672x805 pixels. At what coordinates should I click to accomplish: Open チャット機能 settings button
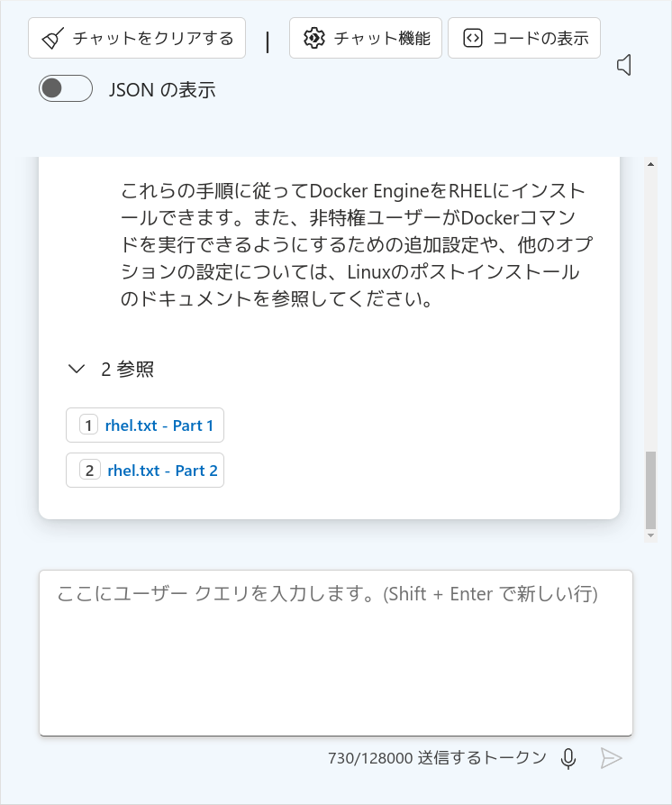(x=366, y=38)
